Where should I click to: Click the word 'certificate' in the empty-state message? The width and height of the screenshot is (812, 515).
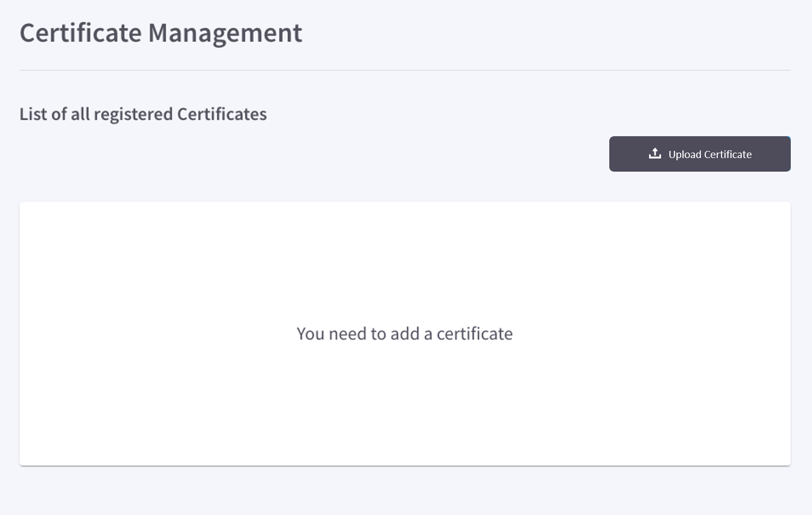tap(475, 334)
